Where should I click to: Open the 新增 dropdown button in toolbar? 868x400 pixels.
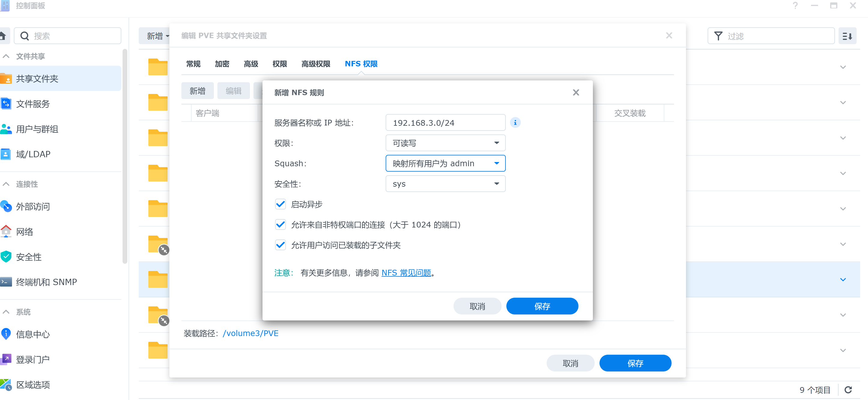(x=155, y=36)
